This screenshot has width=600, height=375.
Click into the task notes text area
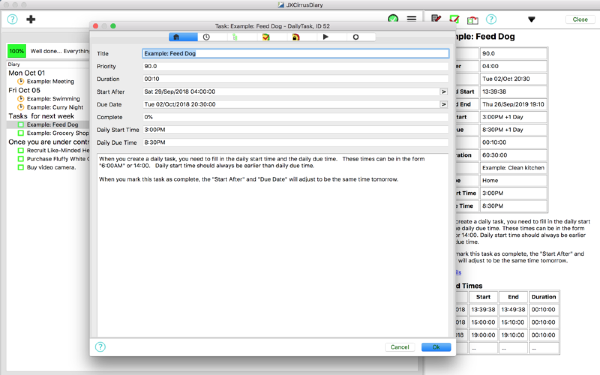[x=272, y=245]
